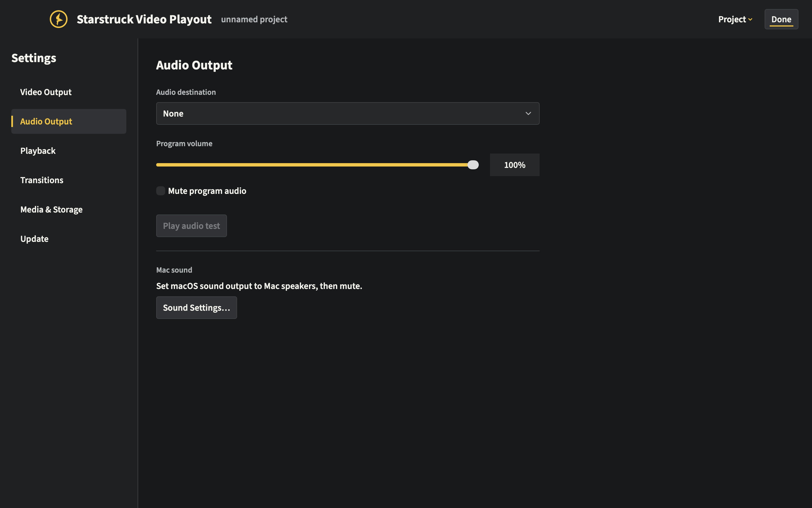Viewport: 812px width, 508px height.
Task: Click the 100% volume value field
Action: 514,165
